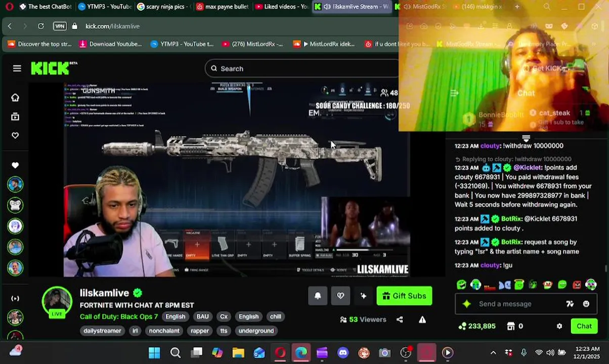Open 'Discover the top str...' bookmark
609x364 pixels.
39,44
